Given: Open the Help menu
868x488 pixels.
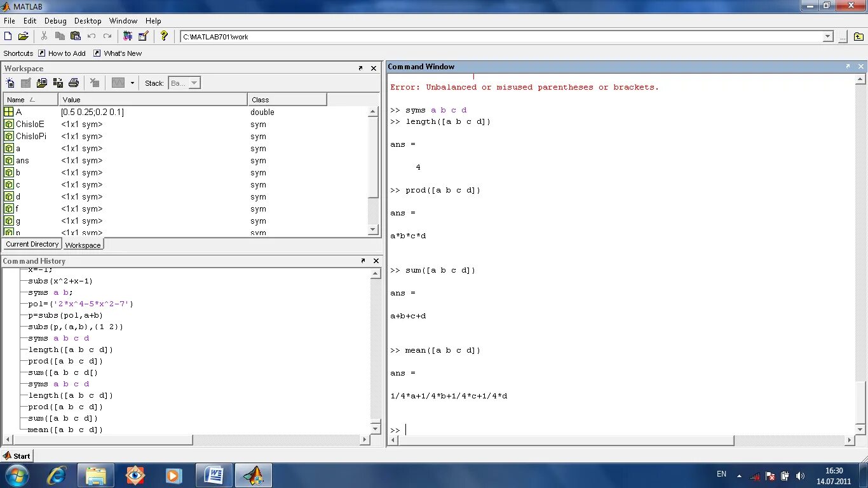Looking at the screenshot, I should pyautogui.click(x=153, y=21).
